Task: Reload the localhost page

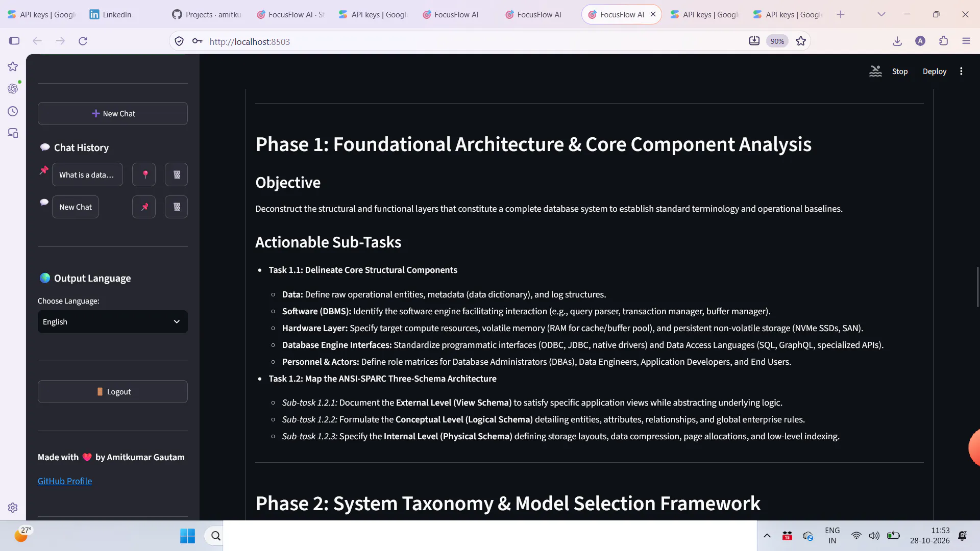Action: point(83,41)
